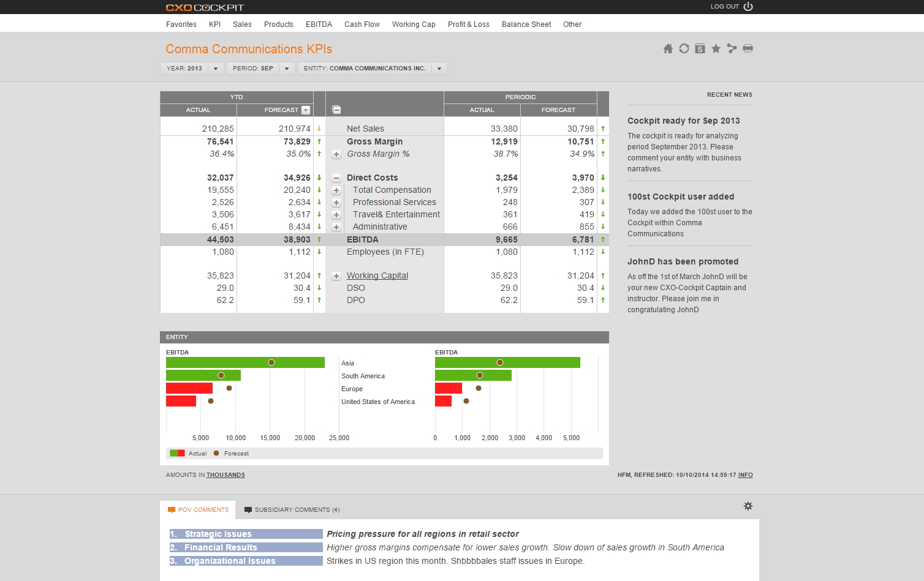
Task: Click the Actual legend color marker
Action: (x=177, y=453)
